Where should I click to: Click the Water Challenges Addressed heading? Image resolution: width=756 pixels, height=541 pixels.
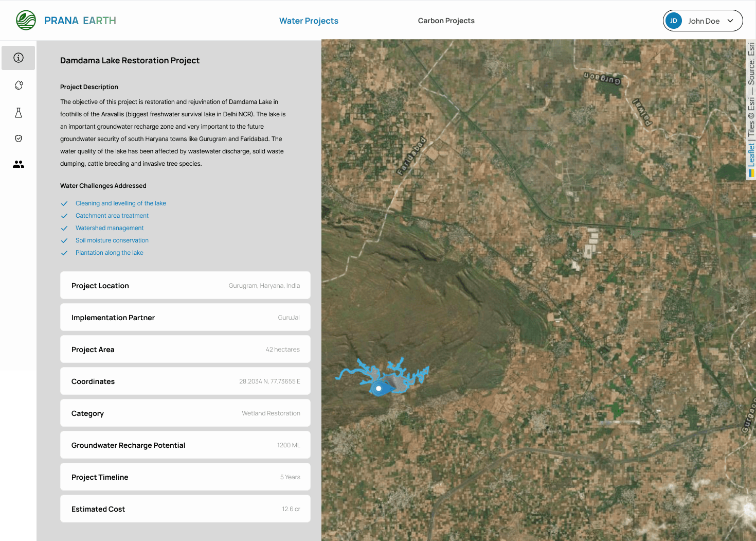[103, 186]
